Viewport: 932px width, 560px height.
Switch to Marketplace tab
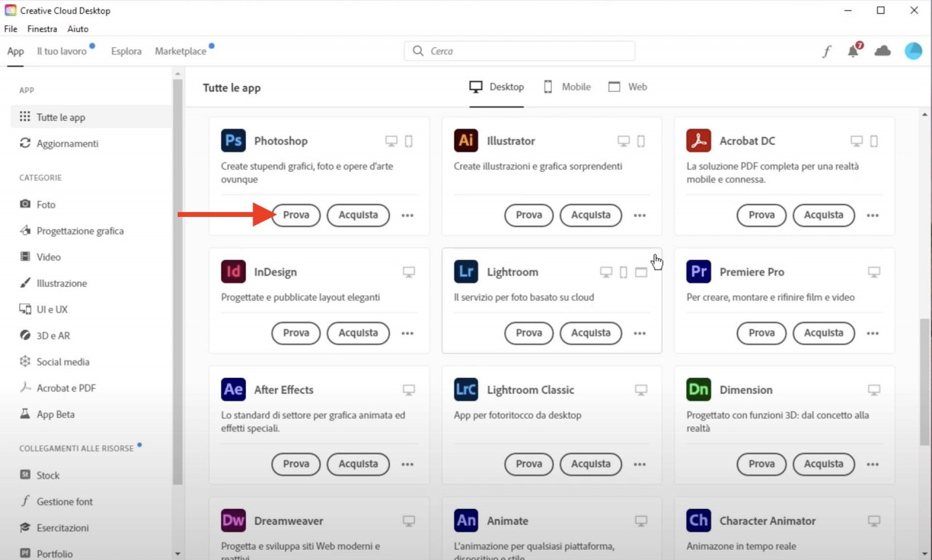181,51
